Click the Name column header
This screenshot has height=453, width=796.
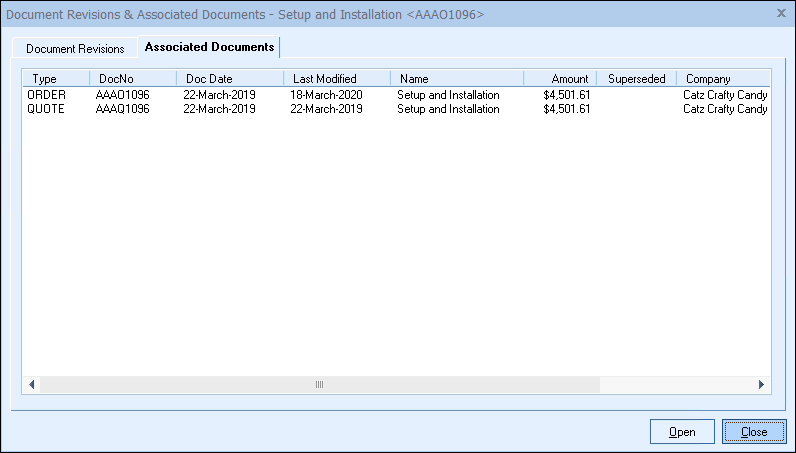coord(414,78)
